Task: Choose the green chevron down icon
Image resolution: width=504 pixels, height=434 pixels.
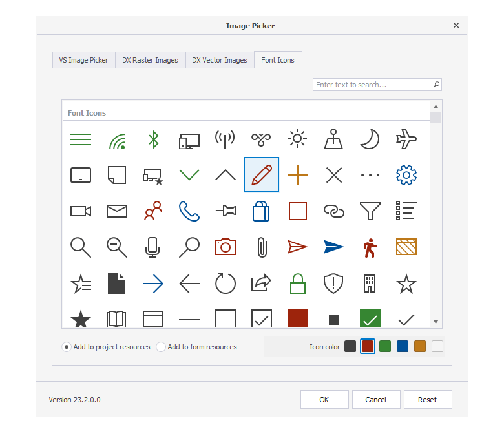Action: (189, 175)
